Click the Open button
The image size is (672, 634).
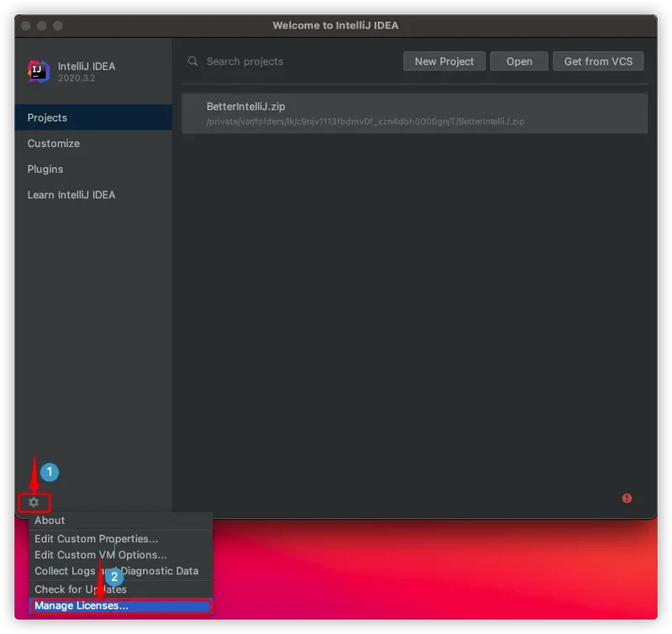pos(519,61)
